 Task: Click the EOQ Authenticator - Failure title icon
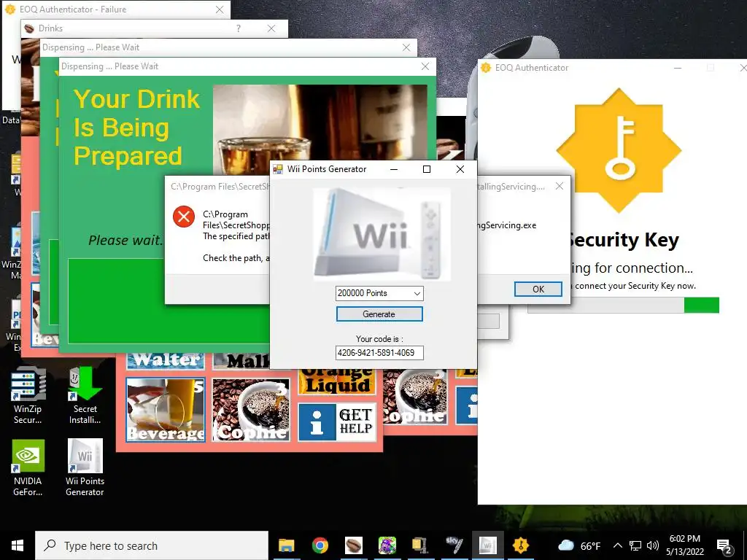tap(9, 9)
